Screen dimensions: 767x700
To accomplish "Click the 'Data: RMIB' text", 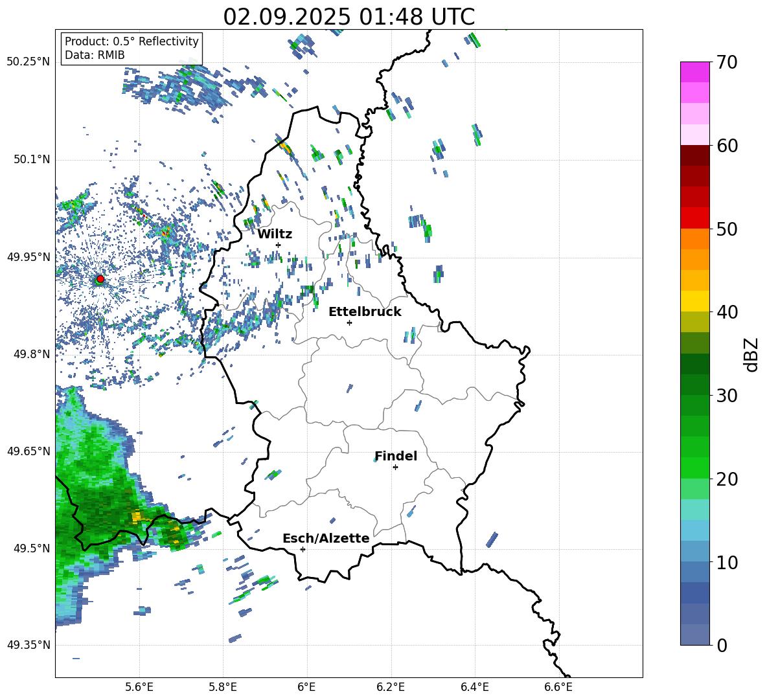I will click(95, 55).
